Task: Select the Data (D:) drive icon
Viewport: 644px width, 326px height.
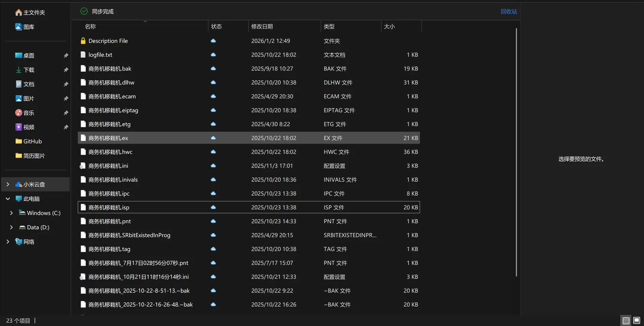Action: 22,227
